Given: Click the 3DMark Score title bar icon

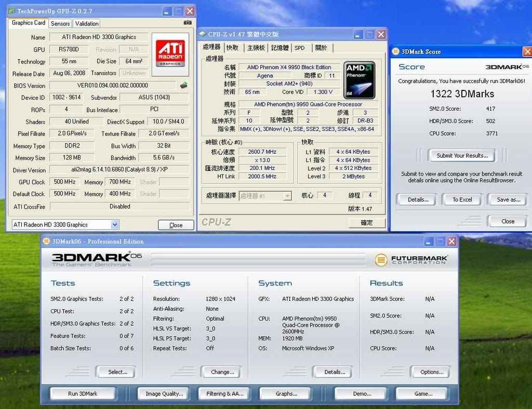Looking at the screenshot, I should tap(395, 51).
